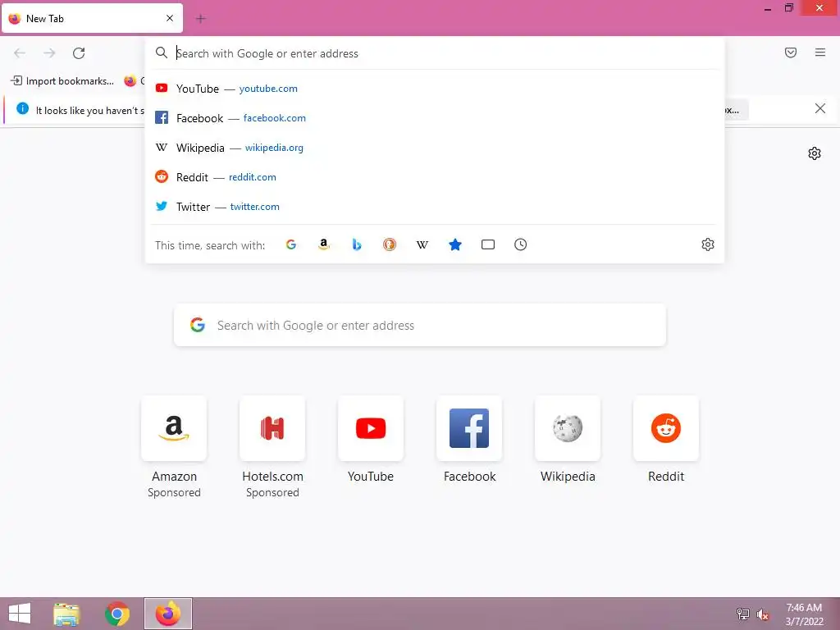Search with Amazon one-off icon
The height and width of the screenshot is (630, 840).
point(323,244)
